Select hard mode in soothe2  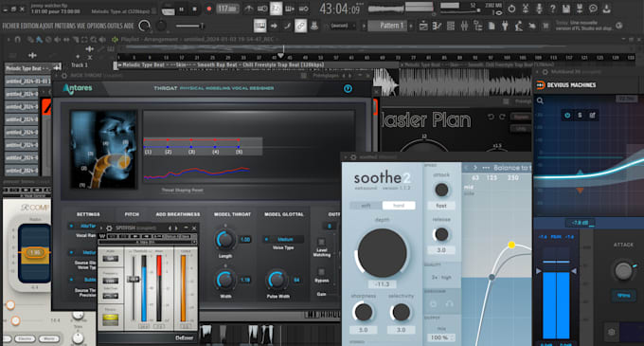[399, 206]
